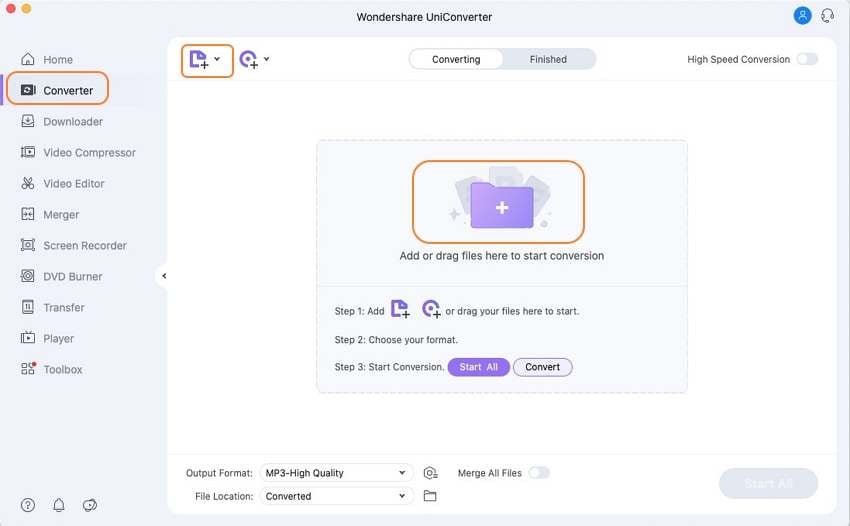Toggle Merge All Files switch

click(x=539, y=473)
